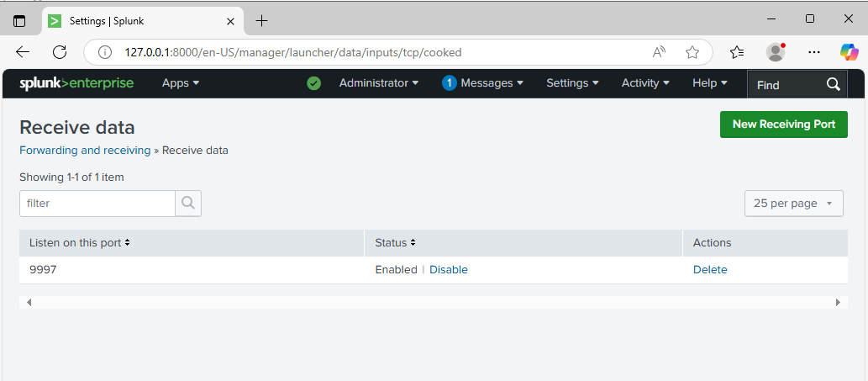Open browser settings and more menu

tap(813, 53)
